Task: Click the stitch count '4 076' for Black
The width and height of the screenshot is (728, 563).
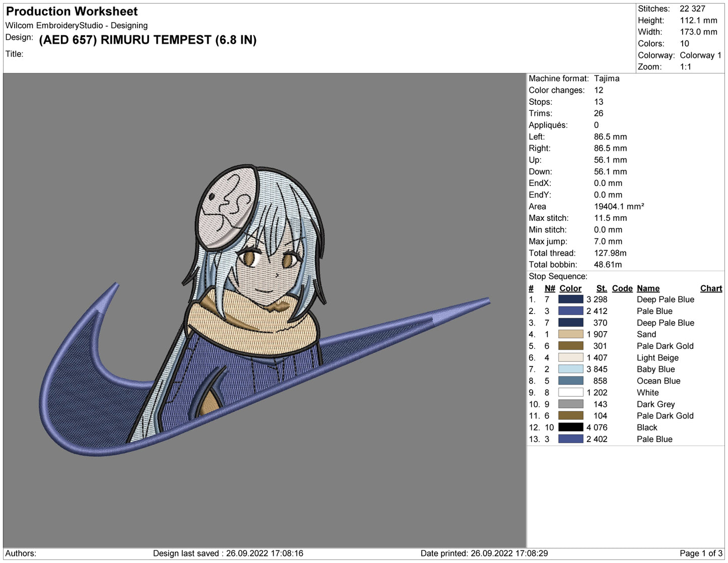Action: point(597,427)
